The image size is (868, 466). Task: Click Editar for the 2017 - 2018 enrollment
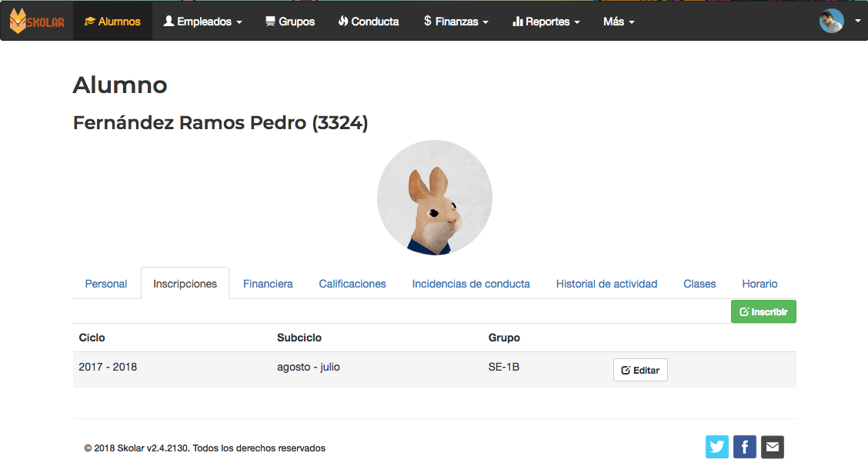click(640, 370)
